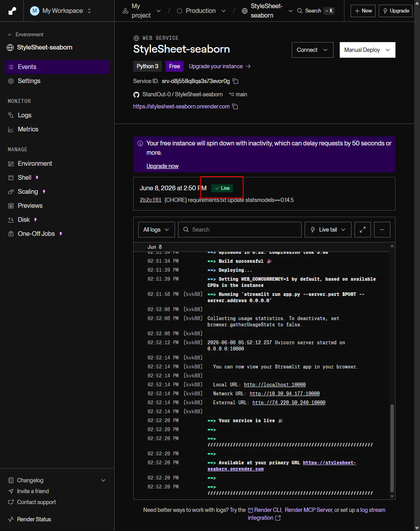This screenshot has width=420, height=531.
Task: Click the log panel scroll-up arrow
Action: [392, 246]
